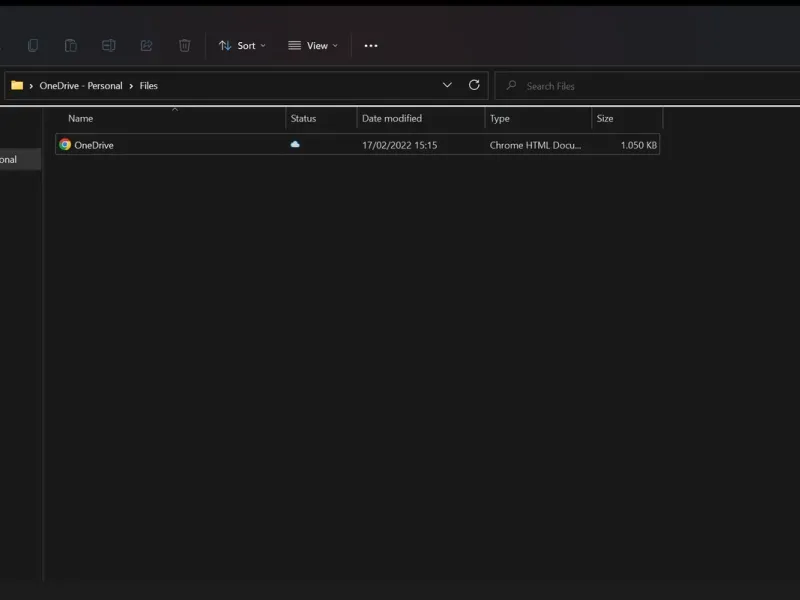The width and height of the screenshot is (800, 600).
Task: Click the cloud status icon
Action: [295, 144]
